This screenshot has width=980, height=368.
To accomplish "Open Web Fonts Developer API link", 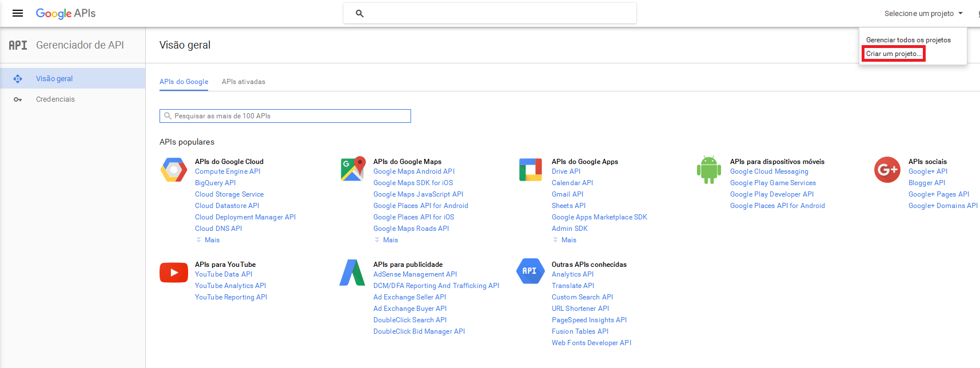I will click(592, 343).
